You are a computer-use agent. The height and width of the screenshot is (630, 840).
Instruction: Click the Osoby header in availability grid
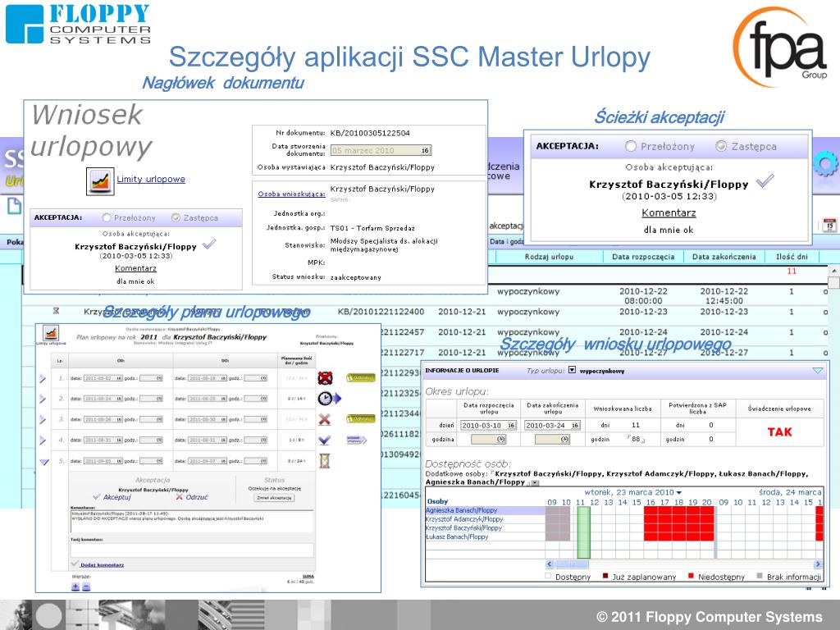pyautogui.click(x=438, y=501)
